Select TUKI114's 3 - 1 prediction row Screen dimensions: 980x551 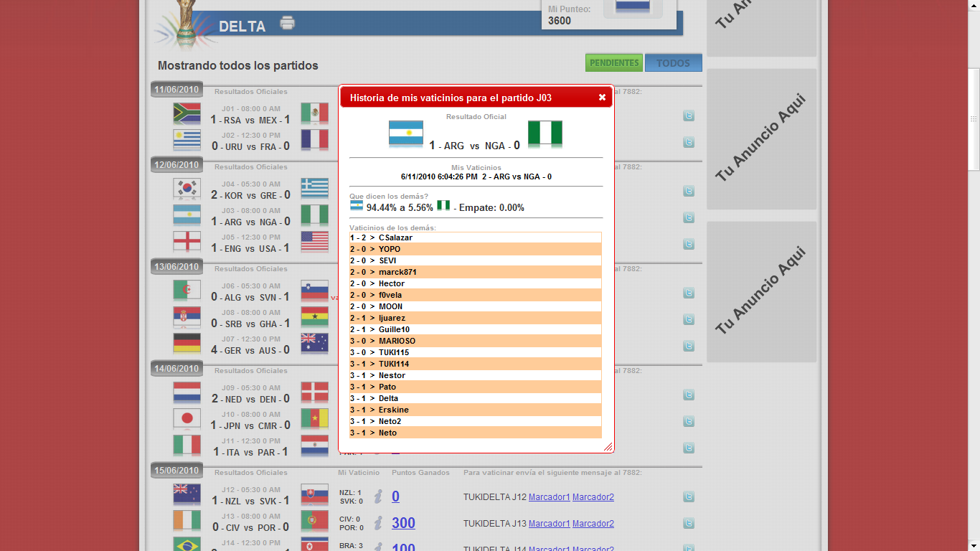coord(476,364)
